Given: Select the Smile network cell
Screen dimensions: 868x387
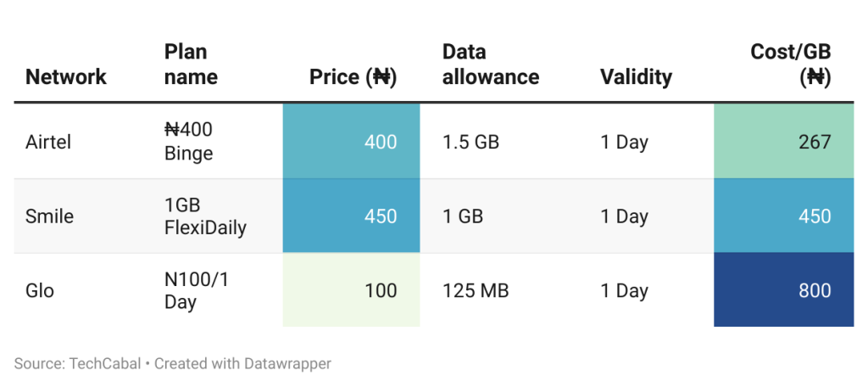Looking at the screenshot, I should (x=50, y=216).
